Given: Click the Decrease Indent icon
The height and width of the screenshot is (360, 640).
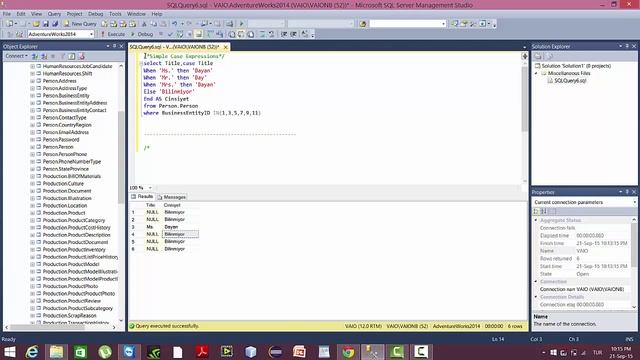Looking at the screenshot, I should point(284,34).
